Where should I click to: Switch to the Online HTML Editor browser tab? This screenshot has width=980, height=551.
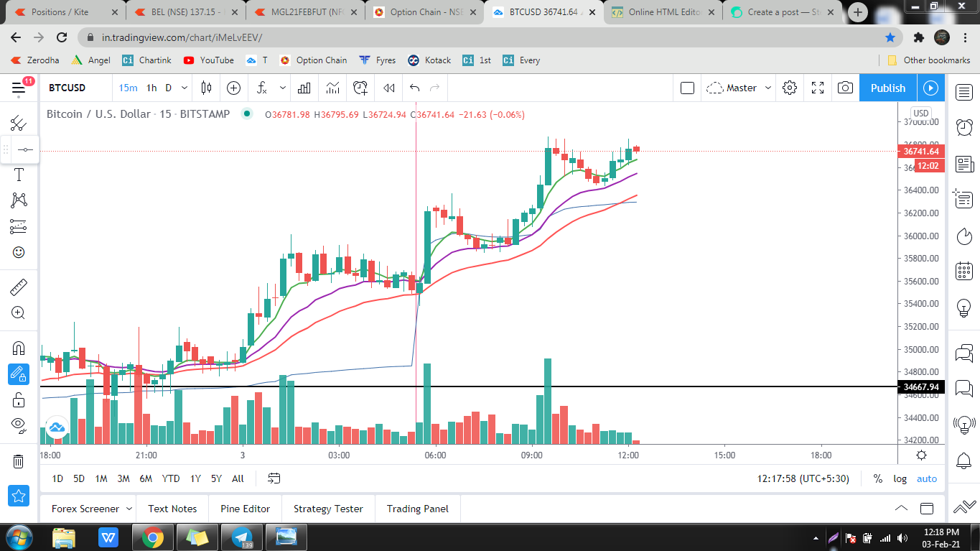(663, 12)
